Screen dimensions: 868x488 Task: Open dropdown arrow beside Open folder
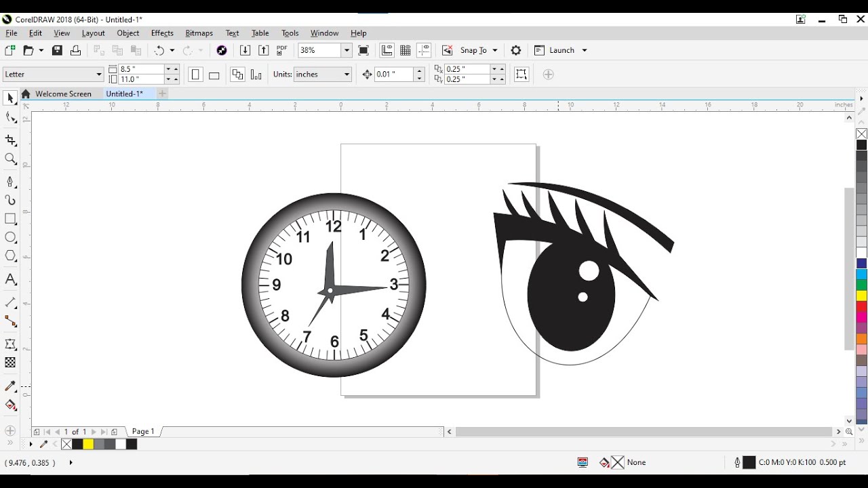(x=41, y=50)
